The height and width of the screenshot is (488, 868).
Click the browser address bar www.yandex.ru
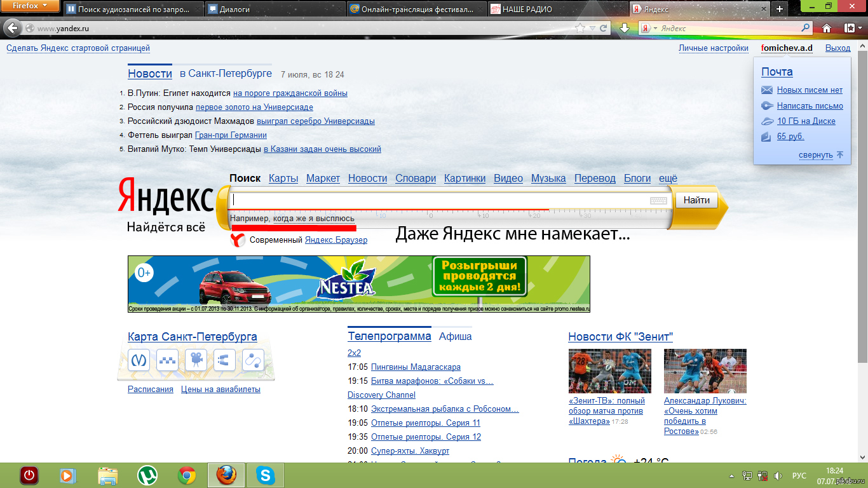point(304,29)
